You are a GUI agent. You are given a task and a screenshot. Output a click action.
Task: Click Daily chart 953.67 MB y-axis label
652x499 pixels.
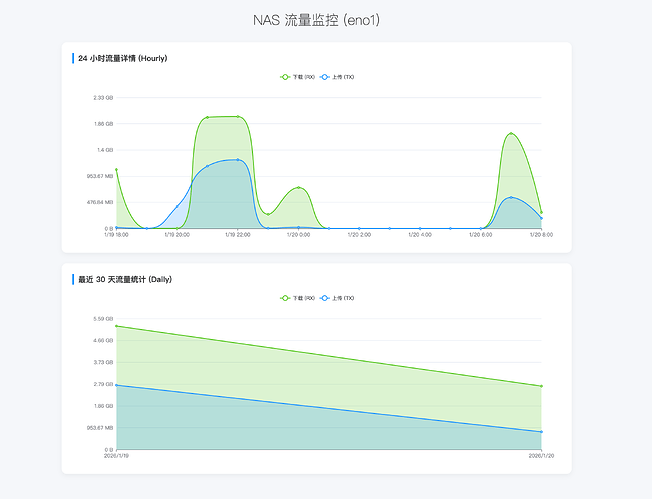click(100, 428)
